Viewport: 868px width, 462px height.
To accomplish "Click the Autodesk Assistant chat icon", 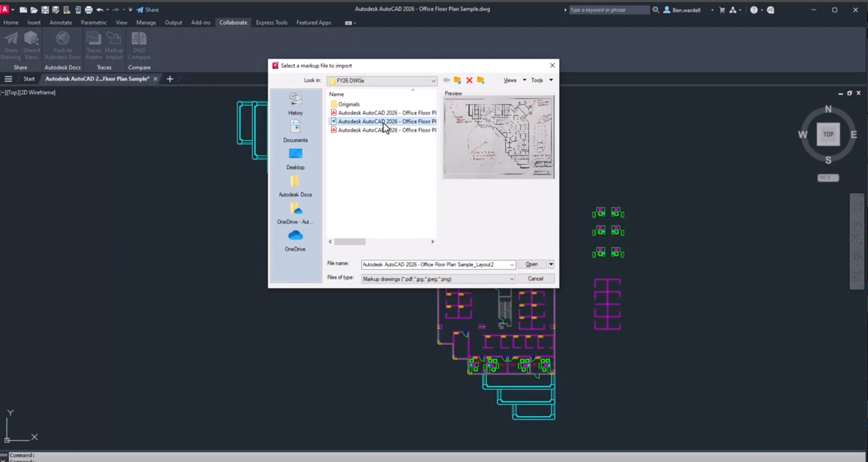I will point(771,10).
